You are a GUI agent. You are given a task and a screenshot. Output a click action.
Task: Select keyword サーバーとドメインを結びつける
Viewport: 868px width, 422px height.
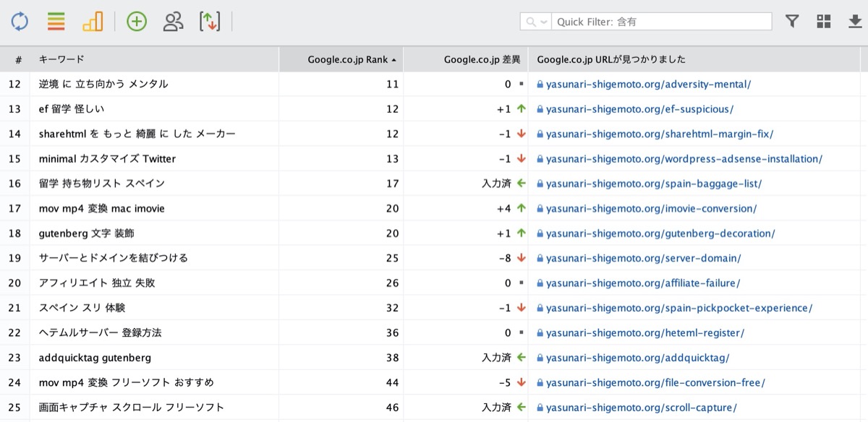(114, 258)
